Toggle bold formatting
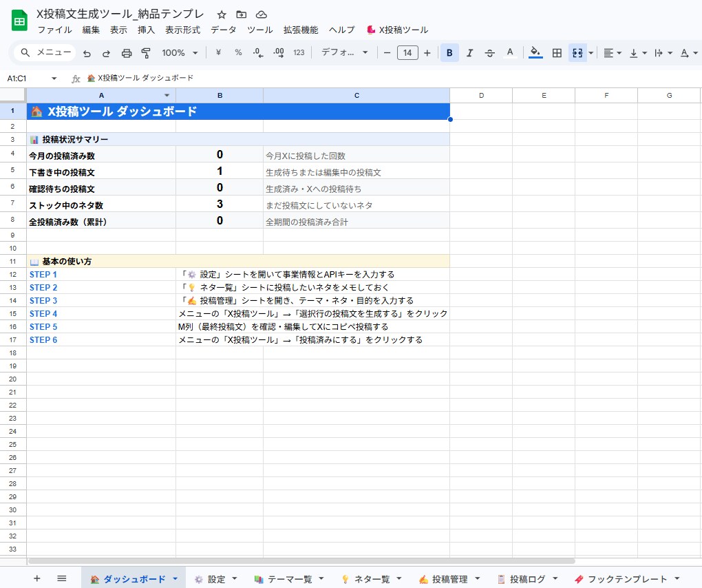702x588 pixels. (x=449, y=53)
